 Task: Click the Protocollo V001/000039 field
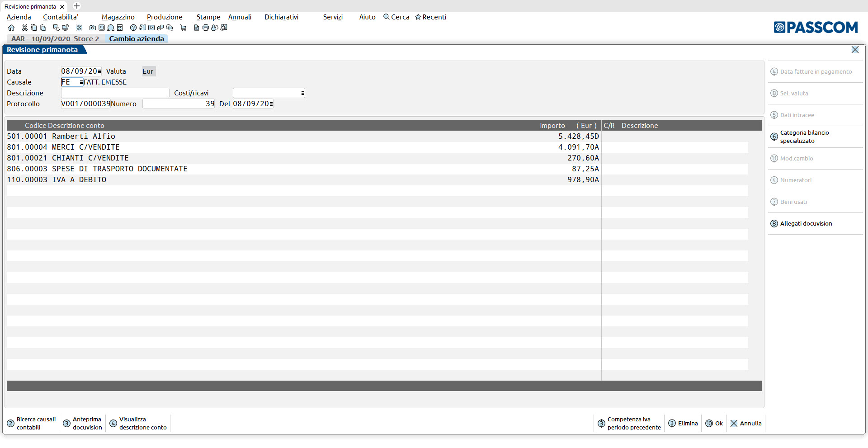(x=86, y=104)
